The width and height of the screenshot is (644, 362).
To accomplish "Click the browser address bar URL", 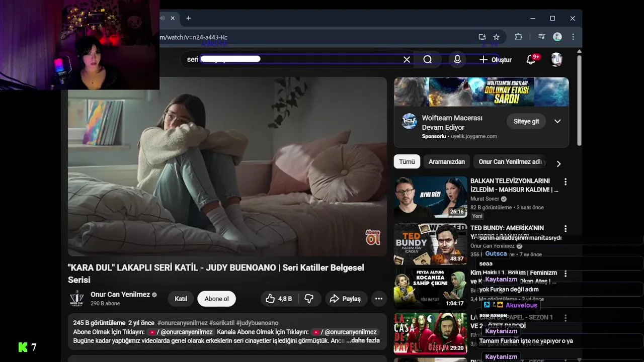I will tap(194, 37).
